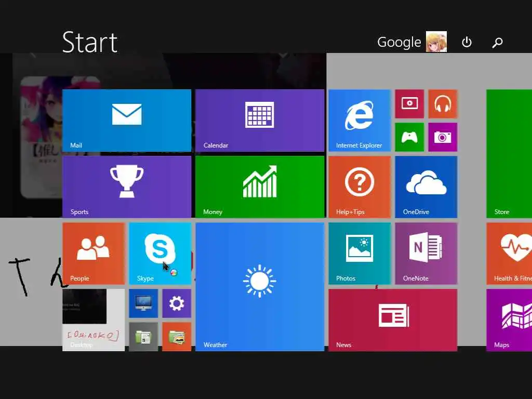The height and width of the screenshot is (399, 532).
Task: Open This PC monitor tile
Action: click(x=143, y=303)
